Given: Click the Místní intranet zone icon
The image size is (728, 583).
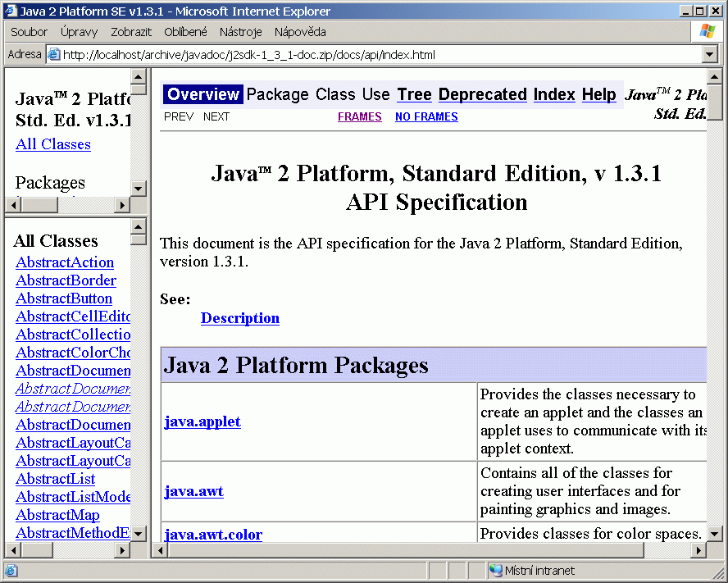Looking at the screenshot, I should [x=496, y=571].
